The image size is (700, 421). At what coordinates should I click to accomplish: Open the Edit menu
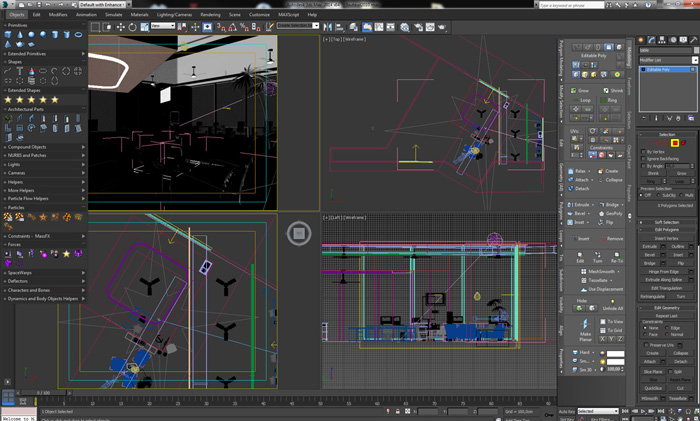pyautogui.click(x=37, y=14)
